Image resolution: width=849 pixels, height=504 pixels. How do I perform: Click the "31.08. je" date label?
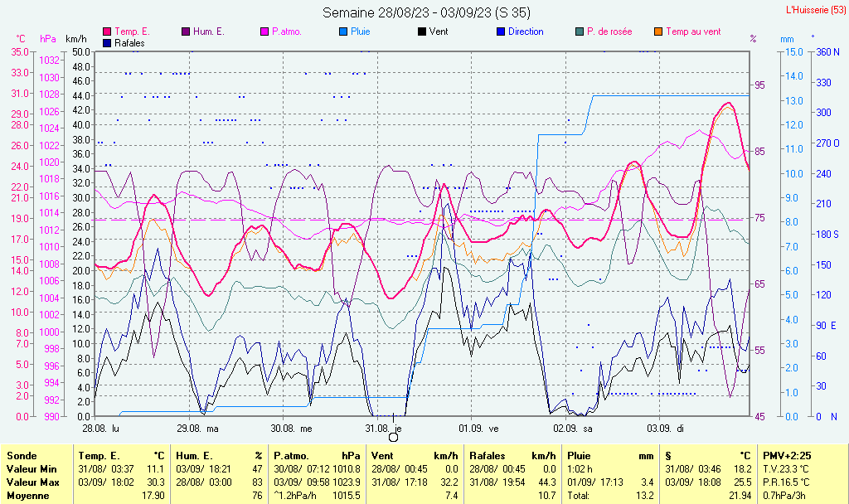pyautogui.click(x=383, y=429)
